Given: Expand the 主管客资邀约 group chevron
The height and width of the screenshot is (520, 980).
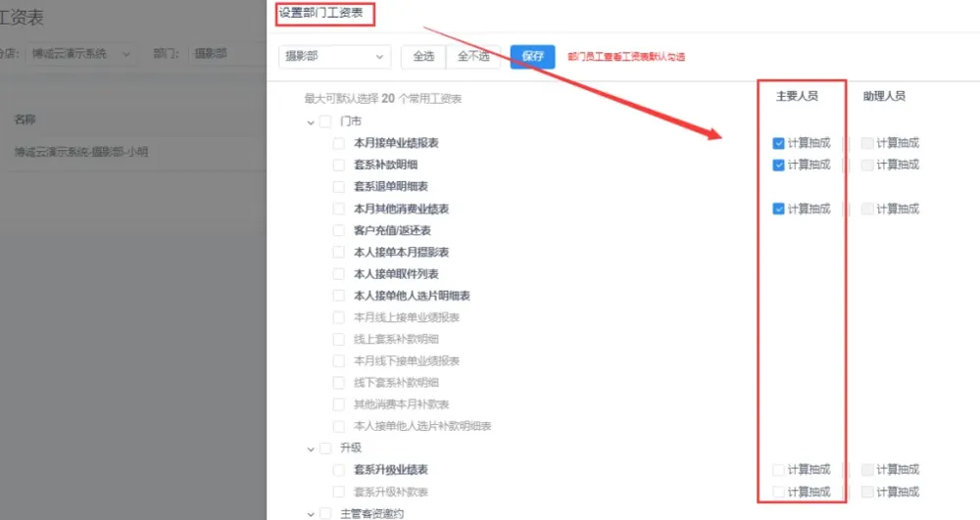Looking at the screenshot, I should (311, 513).
